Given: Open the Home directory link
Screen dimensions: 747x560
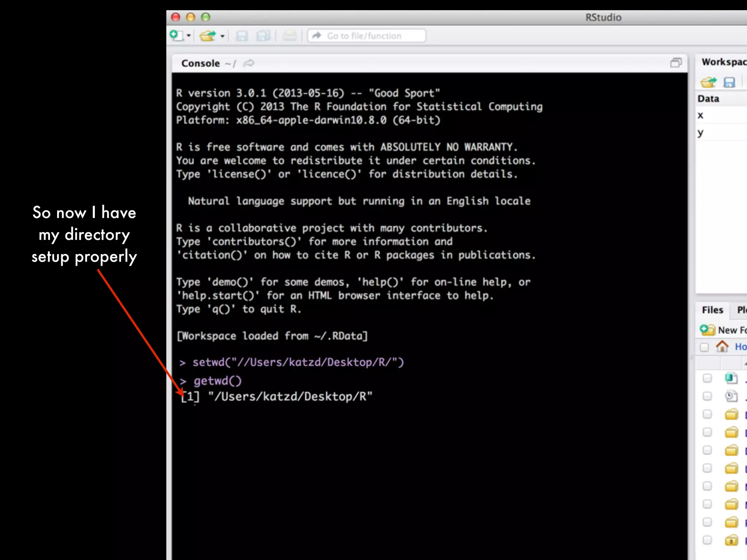Looking at the screenshot, I should pos(740,346).
